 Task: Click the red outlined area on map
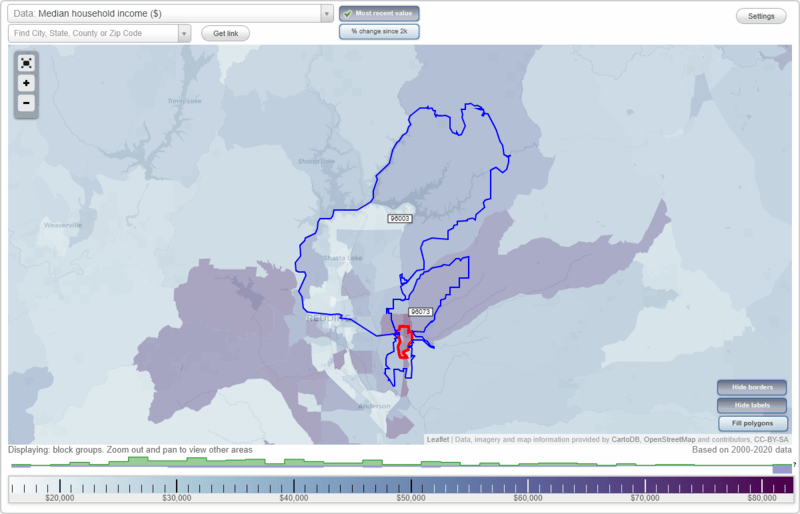pyautogui.click(x=405, y=342)
